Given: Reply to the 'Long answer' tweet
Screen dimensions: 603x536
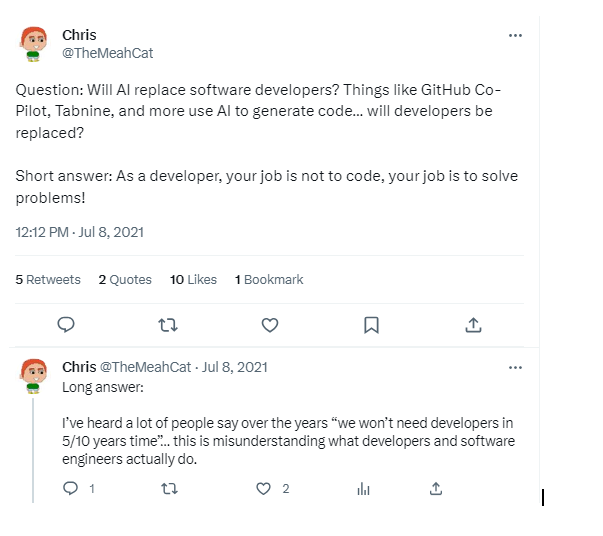Looking at the screenshot, I should click(71, 489).
